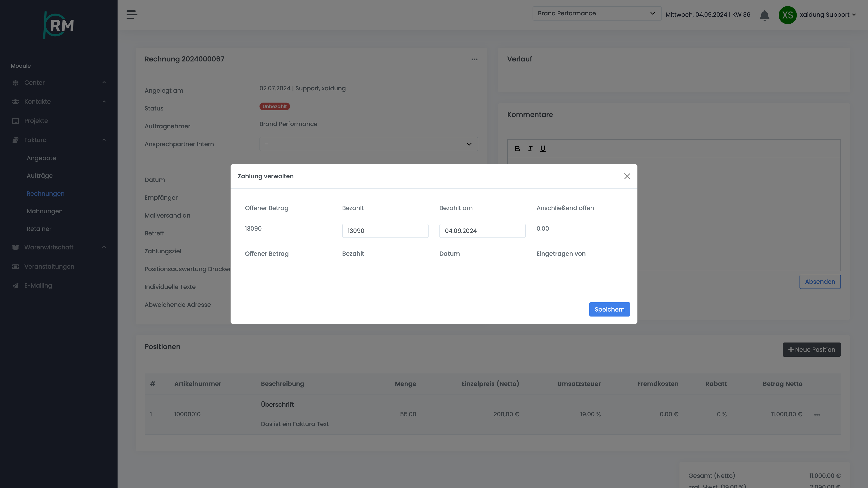Click the XS user avatar
This screenshot has width=868, height=488.
click(x=788, y=15)
